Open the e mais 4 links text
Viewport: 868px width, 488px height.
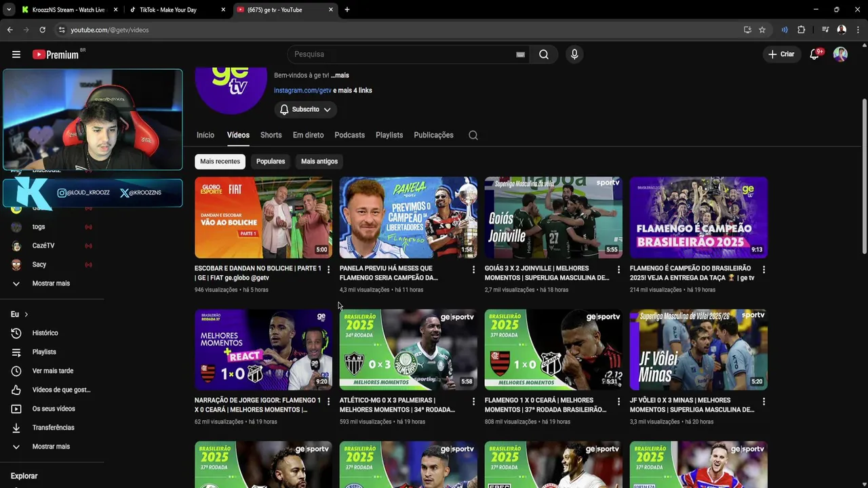click(x=353, y=90)
